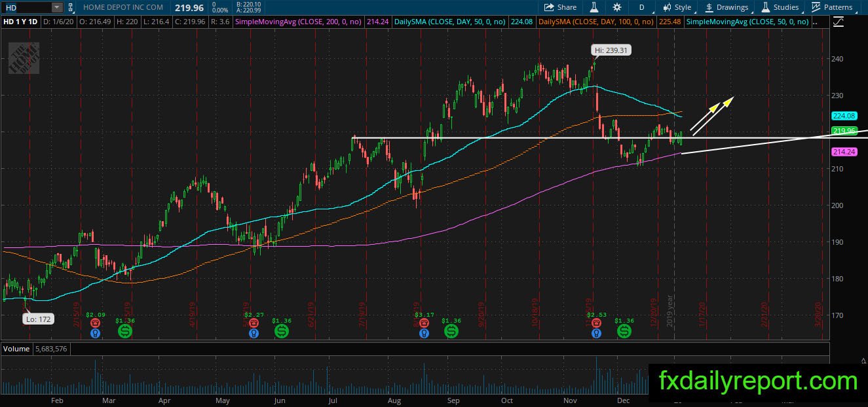Click the Lo: 172 price bubble
The height and width of the screenshot is (407, 868).
(x=37, y=319)
